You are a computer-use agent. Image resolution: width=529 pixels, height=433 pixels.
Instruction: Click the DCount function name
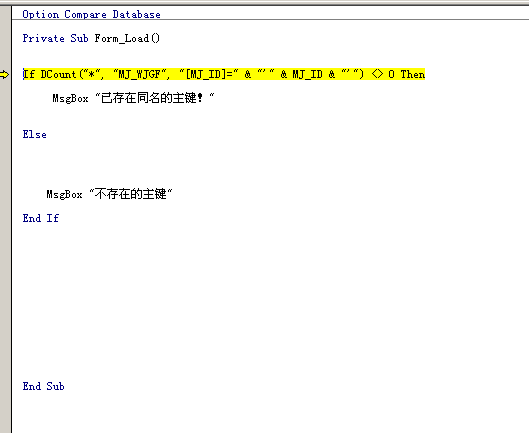tap(58, 74)
